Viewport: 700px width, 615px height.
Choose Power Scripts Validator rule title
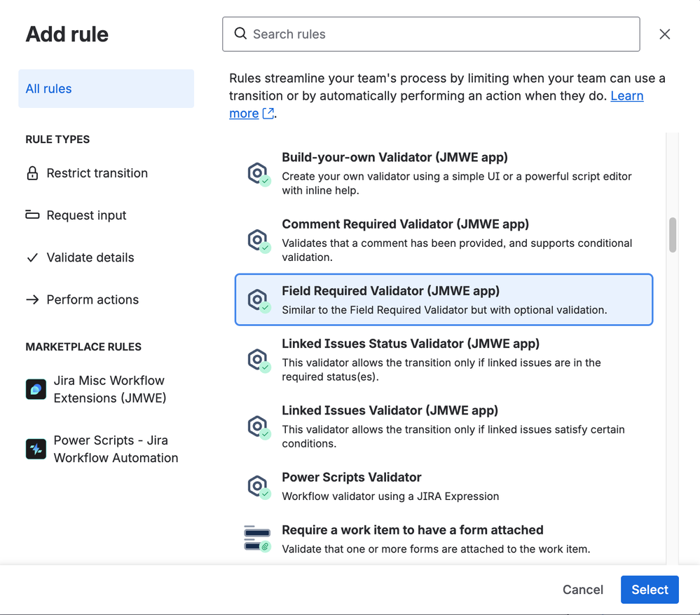pyautogui.click(x=351, y=477)
